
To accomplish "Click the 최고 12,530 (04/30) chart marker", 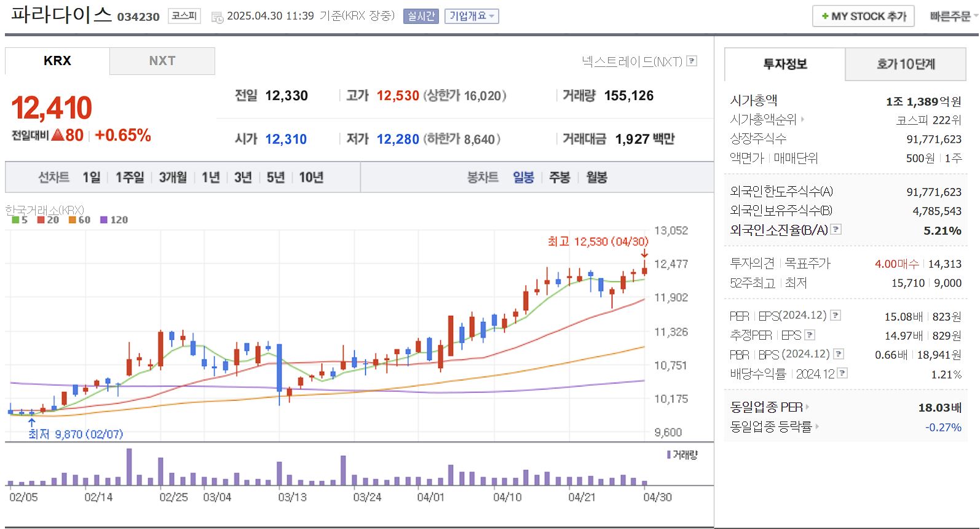I will (598, 241).
